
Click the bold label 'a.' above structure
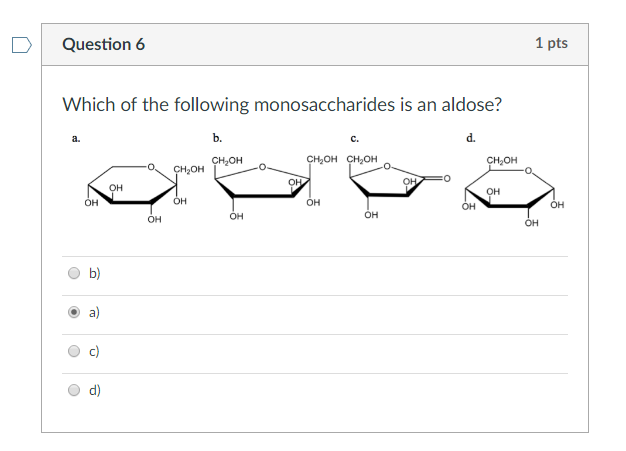tap(76, 138)
